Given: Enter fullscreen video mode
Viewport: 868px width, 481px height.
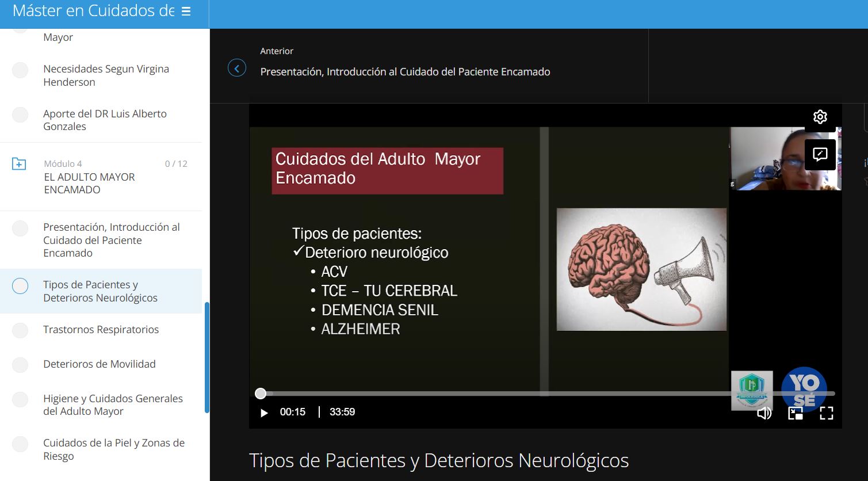Looking at the screenshot, I should (x=826, y=413).
